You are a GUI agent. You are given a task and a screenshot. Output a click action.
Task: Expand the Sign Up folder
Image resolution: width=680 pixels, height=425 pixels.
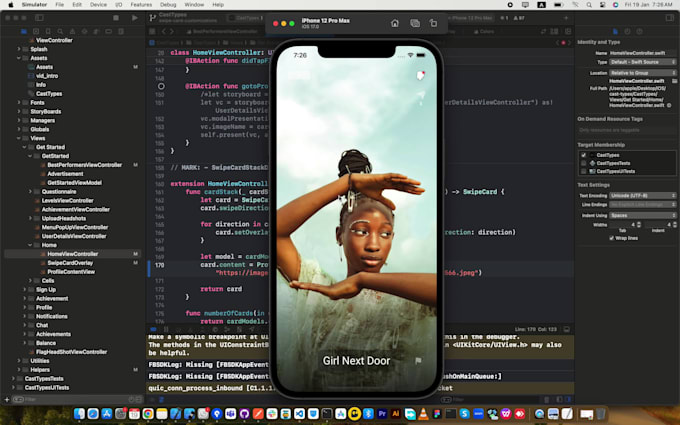tap(25, 290)
